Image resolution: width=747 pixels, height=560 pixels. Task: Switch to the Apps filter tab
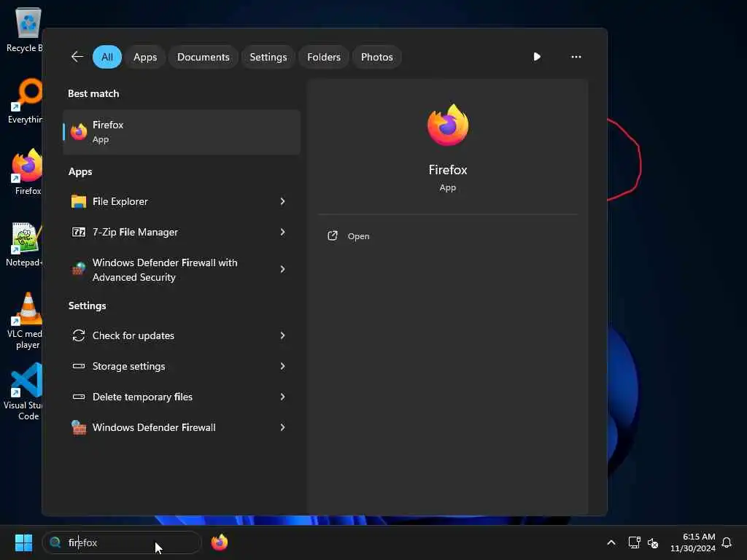(145, 57)
